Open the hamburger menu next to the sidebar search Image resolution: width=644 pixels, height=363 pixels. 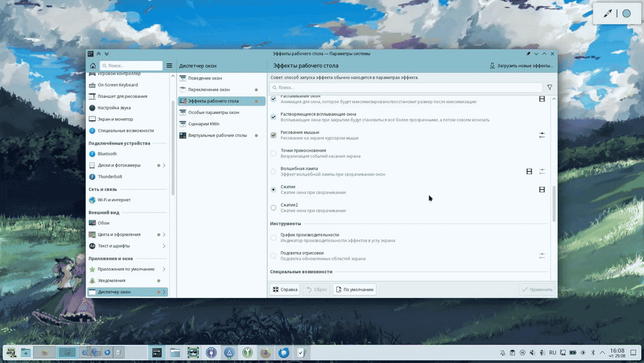[169, 66]
